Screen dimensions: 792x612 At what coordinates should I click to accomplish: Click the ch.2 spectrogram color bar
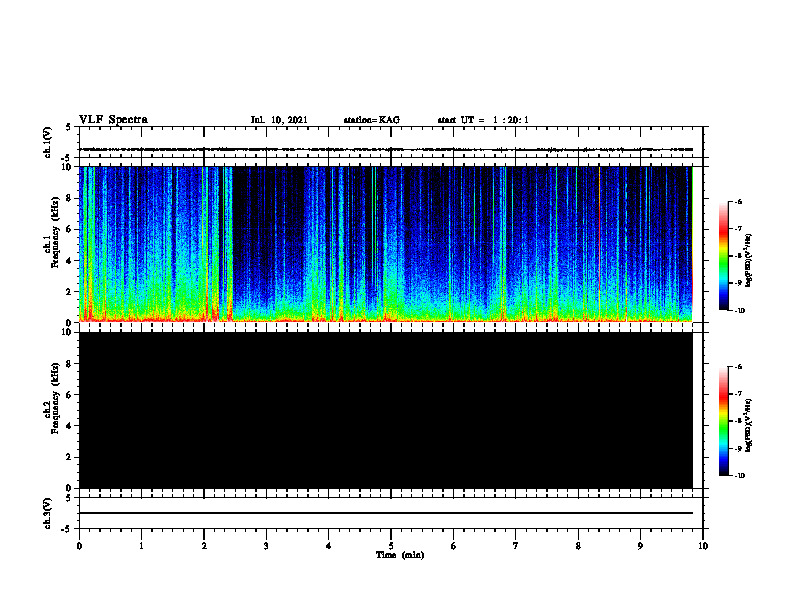pos(723,421)
